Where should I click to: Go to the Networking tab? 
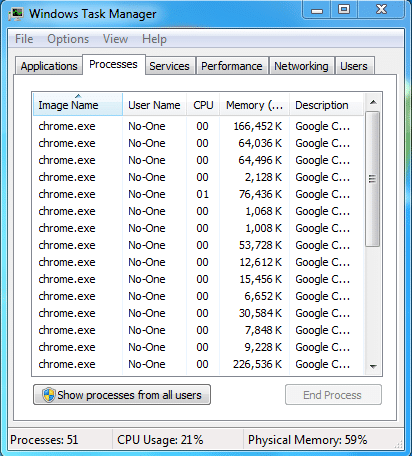pyautogui.click(x=301, y=66)
